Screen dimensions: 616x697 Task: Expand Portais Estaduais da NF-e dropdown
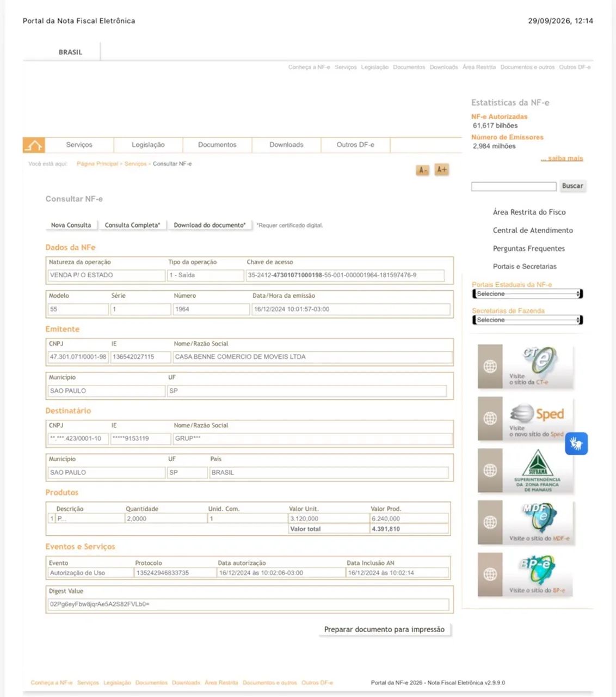click(x=527, y=294)
